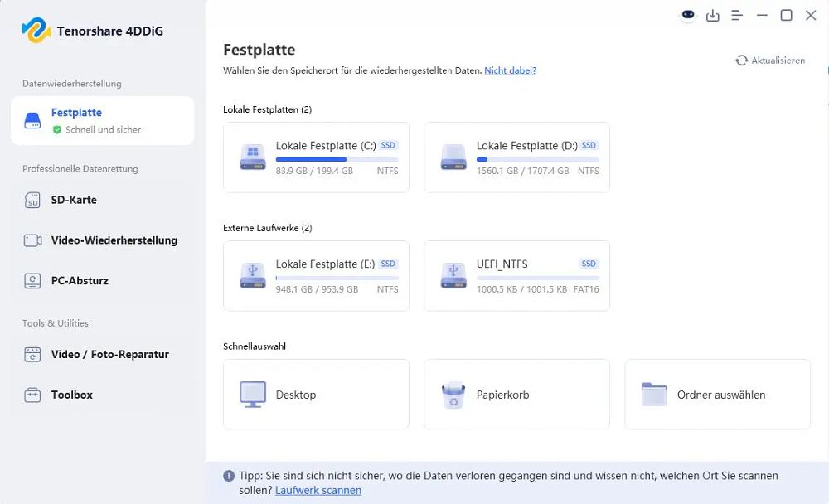Click the Video-Wiederherstellung camera icon

32,240
